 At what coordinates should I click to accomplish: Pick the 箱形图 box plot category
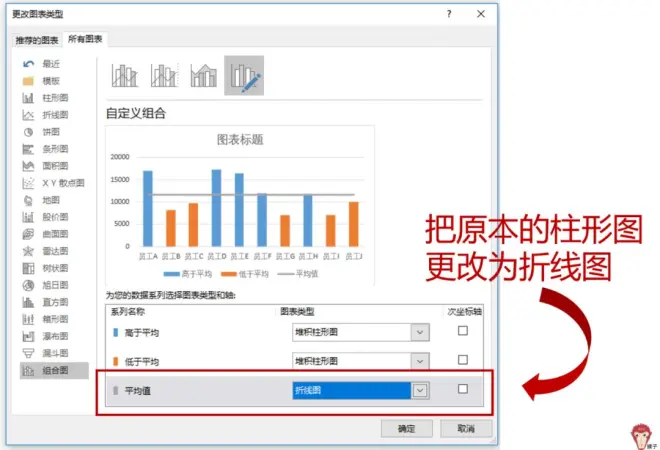45,319
